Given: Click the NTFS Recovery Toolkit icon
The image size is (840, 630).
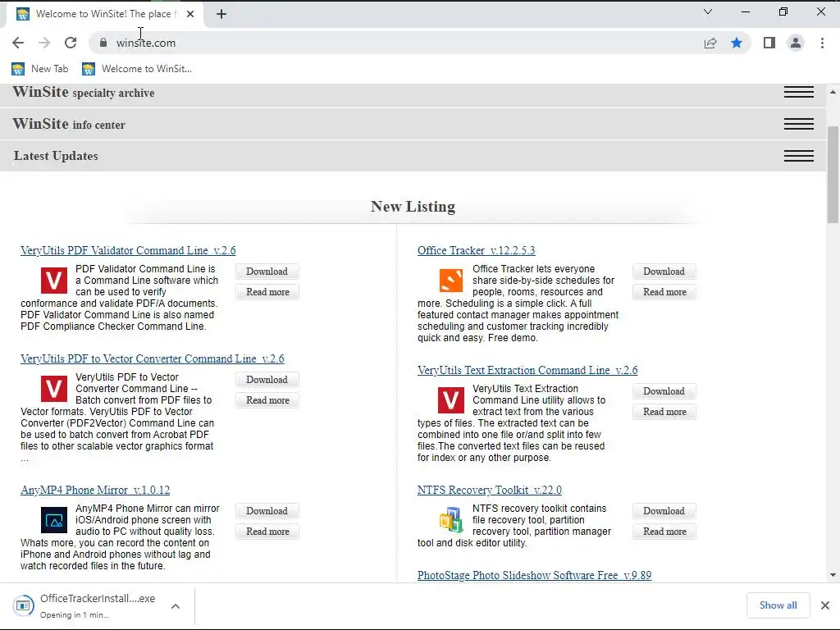Looking at the screenshot, I should [x=451, y=520].
